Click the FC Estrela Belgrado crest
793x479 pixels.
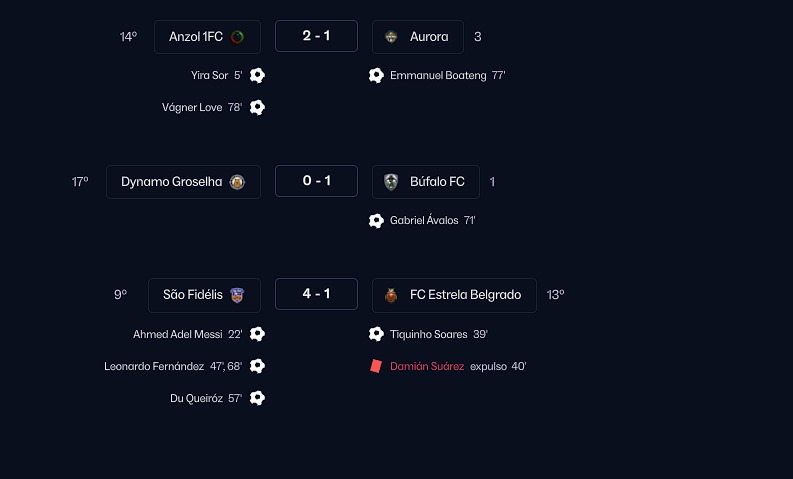click(x=391, y=295)
